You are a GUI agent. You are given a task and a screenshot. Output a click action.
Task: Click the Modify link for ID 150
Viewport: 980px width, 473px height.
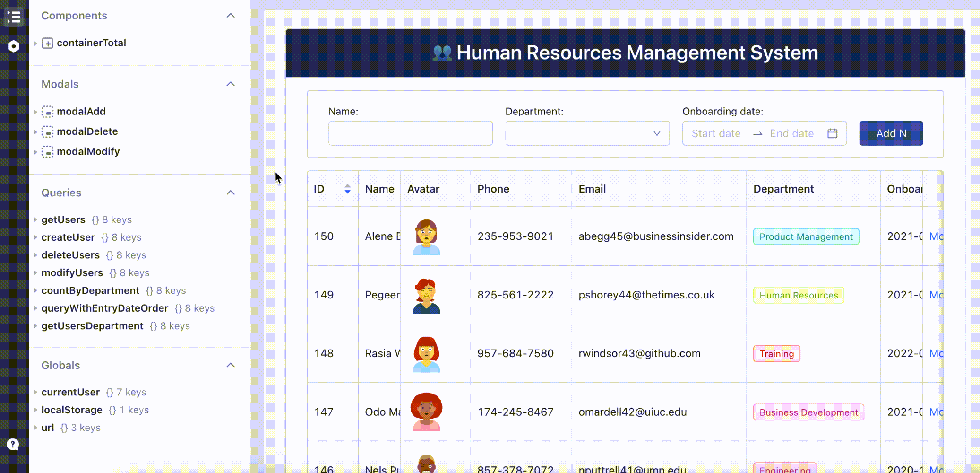pos(936,236)
